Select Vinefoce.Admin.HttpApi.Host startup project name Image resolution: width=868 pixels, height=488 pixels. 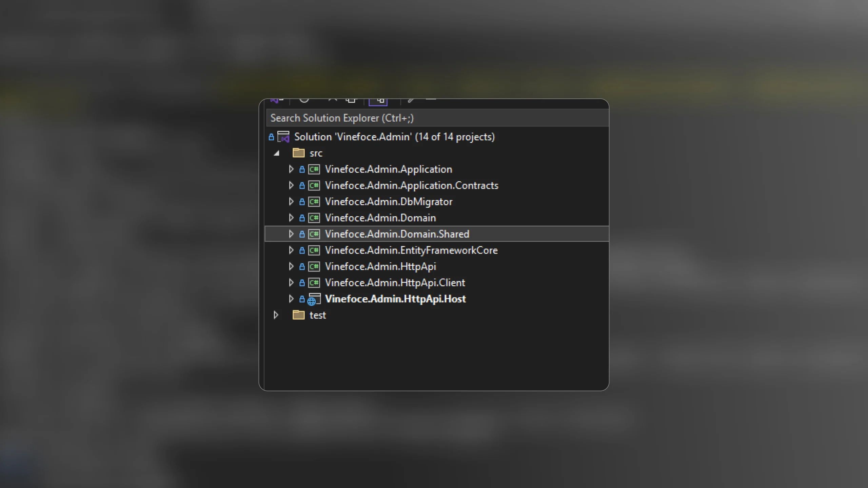point(395,299)
